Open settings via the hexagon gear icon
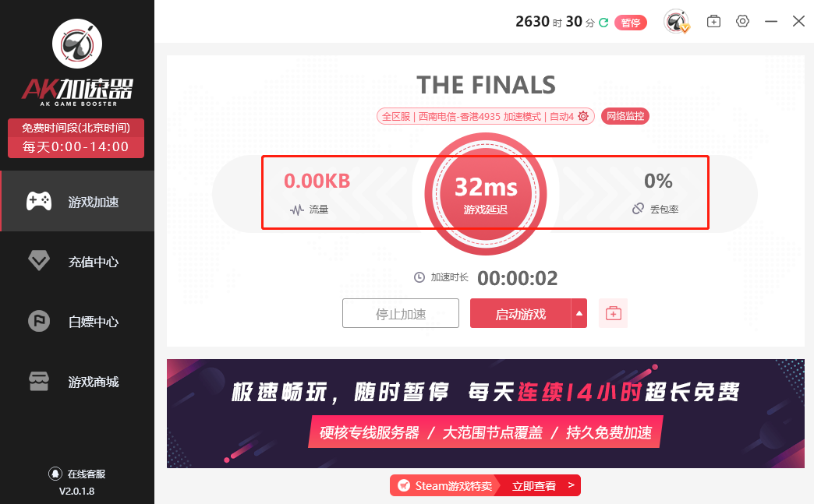814x504 pixels. pyautogui.click(x=743, y=21)
